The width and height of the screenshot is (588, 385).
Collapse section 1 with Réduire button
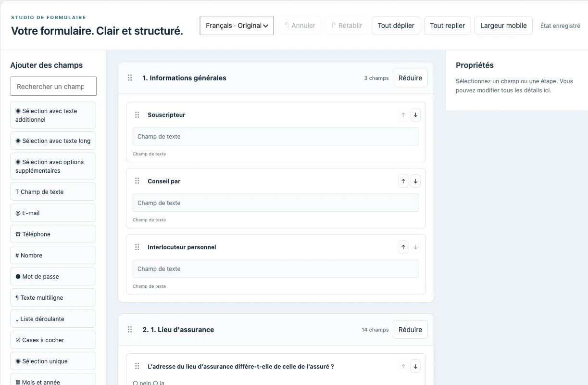click(410, 78)
